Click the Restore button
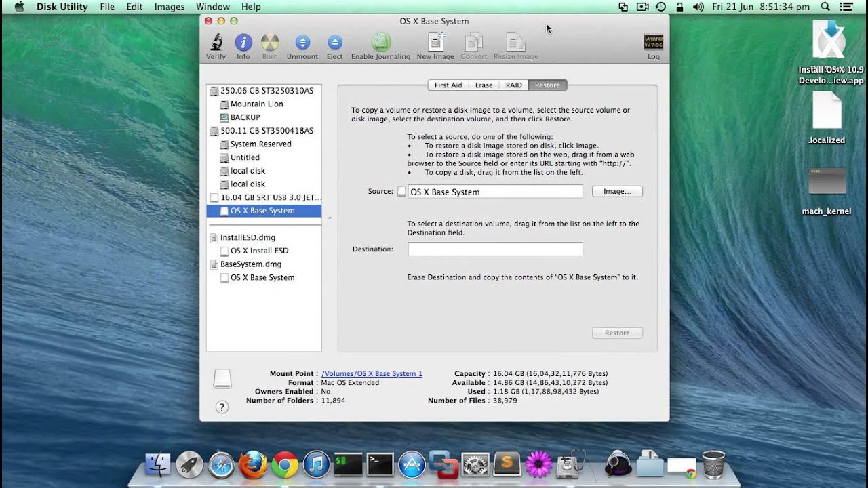The width and height of the screenshot is (868, 488). click(617, 333)
